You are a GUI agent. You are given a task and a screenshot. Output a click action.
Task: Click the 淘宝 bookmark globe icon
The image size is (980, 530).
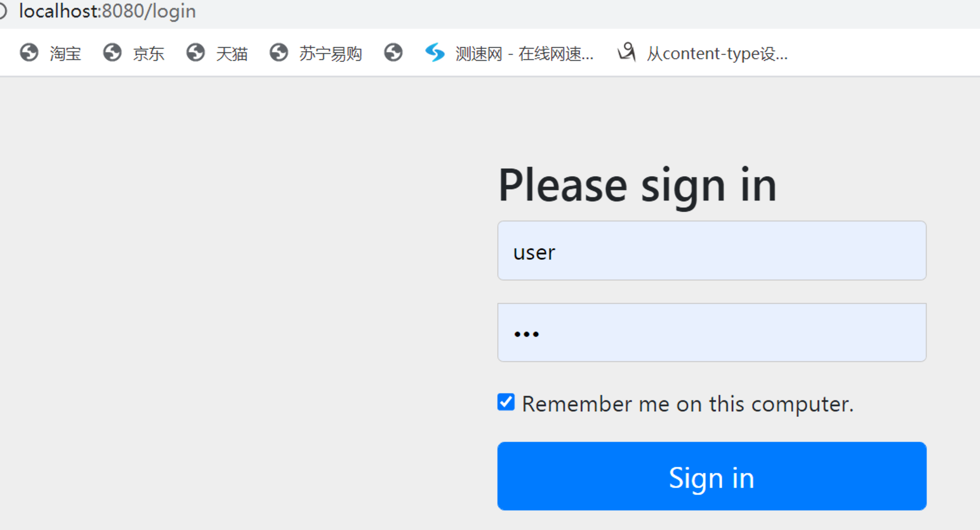[29, 53]
